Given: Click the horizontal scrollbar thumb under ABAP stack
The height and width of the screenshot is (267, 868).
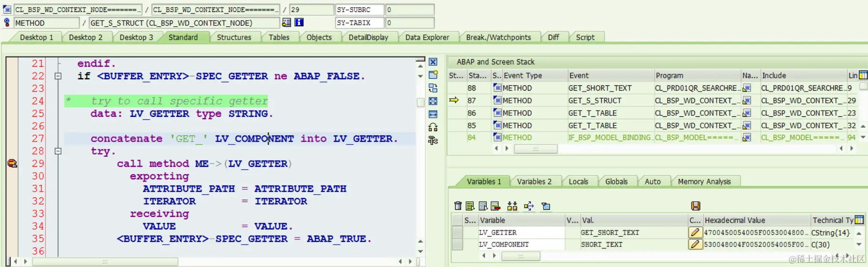Looking at the screenshot, I should pos(535,149).
